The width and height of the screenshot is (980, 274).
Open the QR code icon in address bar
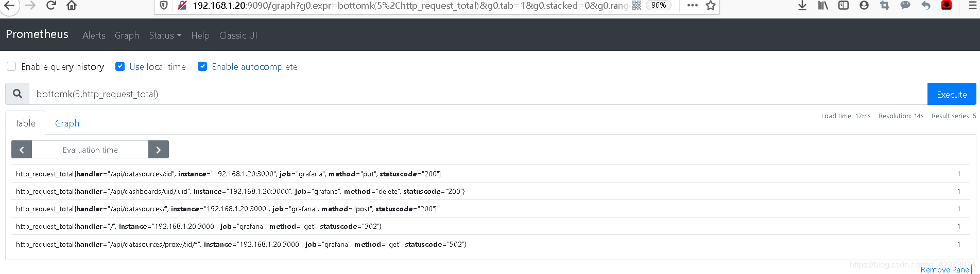[637, 5]
